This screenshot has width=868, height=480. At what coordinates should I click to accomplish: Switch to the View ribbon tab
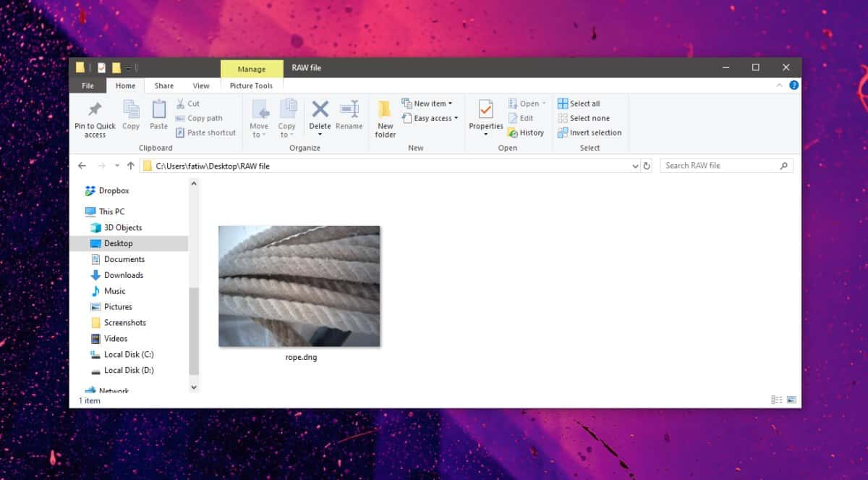[x=201, y=85]
